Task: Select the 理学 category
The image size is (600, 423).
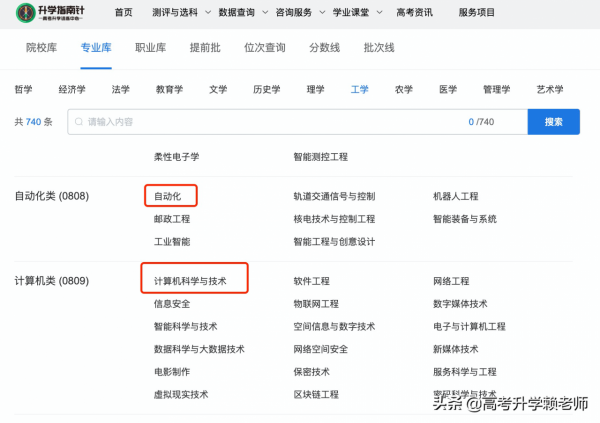Action: pyautogui.click(x=315, y=90)
